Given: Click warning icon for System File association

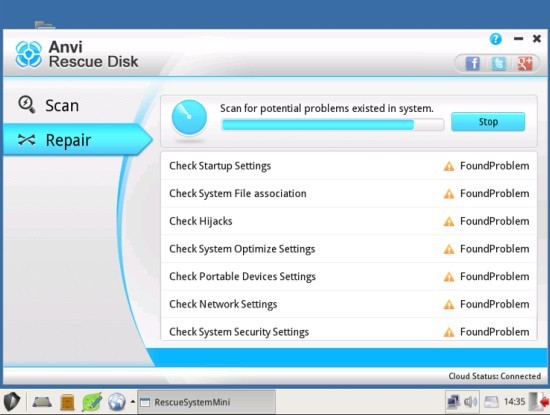Looking at the screenshot, I should pyautogui.click(x=449, y=194).
